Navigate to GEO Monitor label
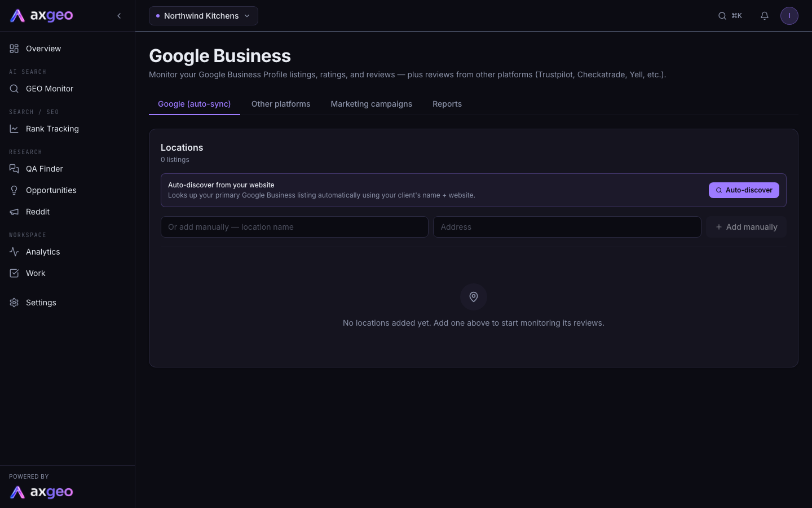This screenshot has height=508, width=812. 50,89
